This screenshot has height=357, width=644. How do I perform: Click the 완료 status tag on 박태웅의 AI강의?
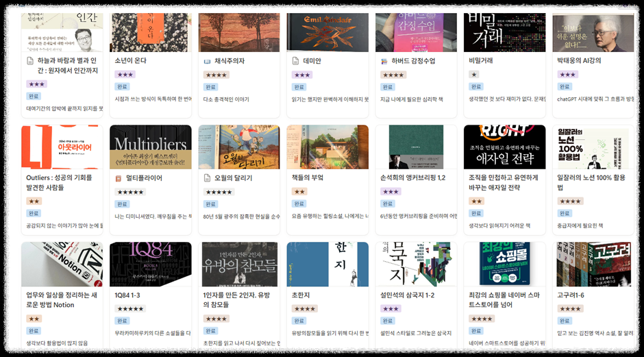click(x=565, y=87)
